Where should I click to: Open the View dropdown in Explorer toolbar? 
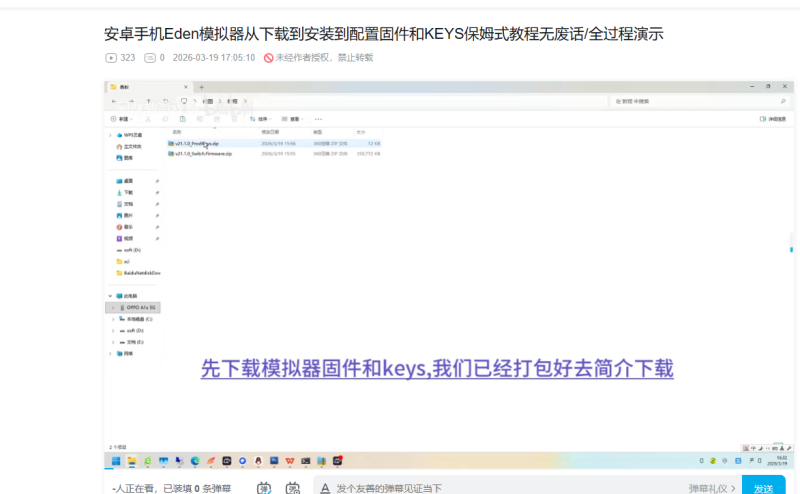pos(293,119)
